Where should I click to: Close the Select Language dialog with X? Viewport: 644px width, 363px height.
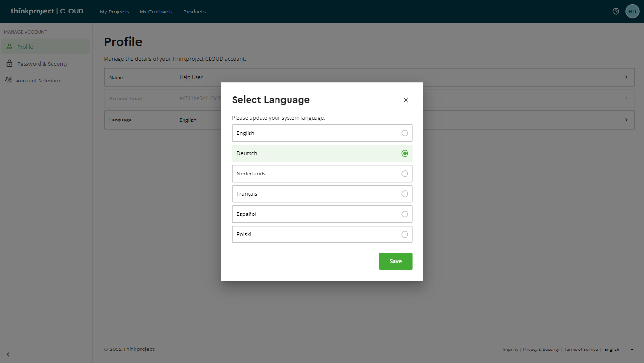(406, 100)
